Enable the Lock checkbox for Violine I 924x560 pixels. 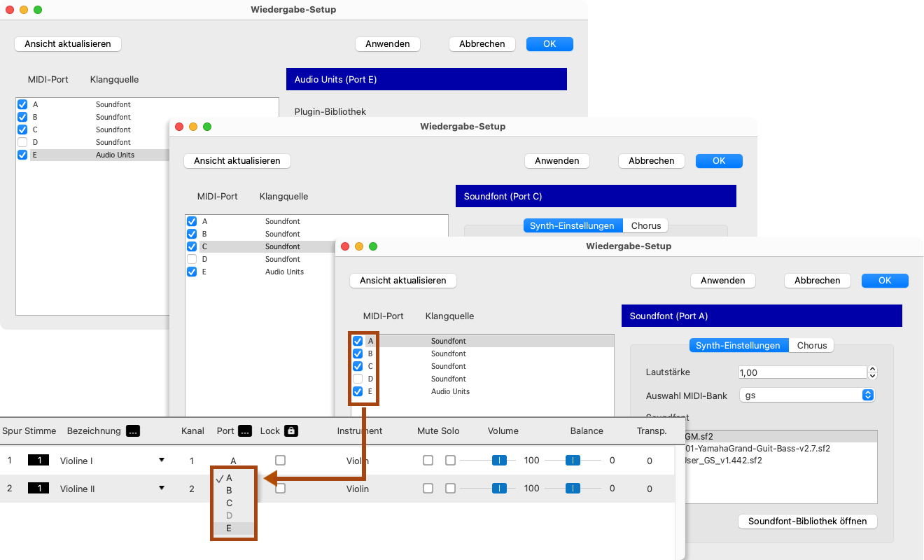[x=281, y=461]
